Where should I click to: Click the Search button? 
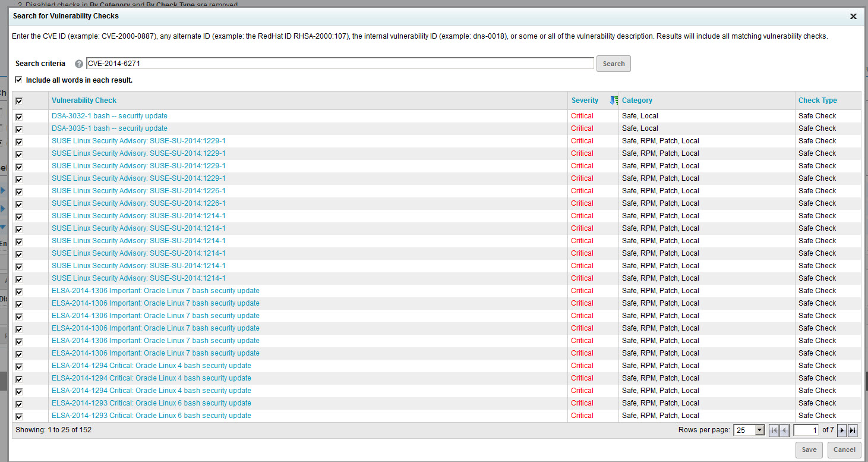tap(613, 64)
